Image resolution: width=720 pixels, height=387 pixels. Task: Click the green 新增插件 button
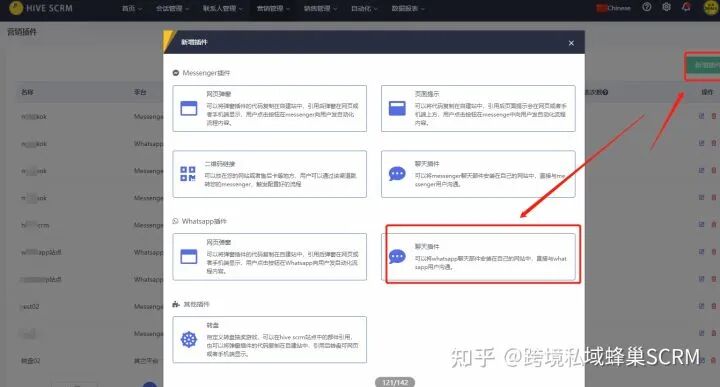pos(703,66)
